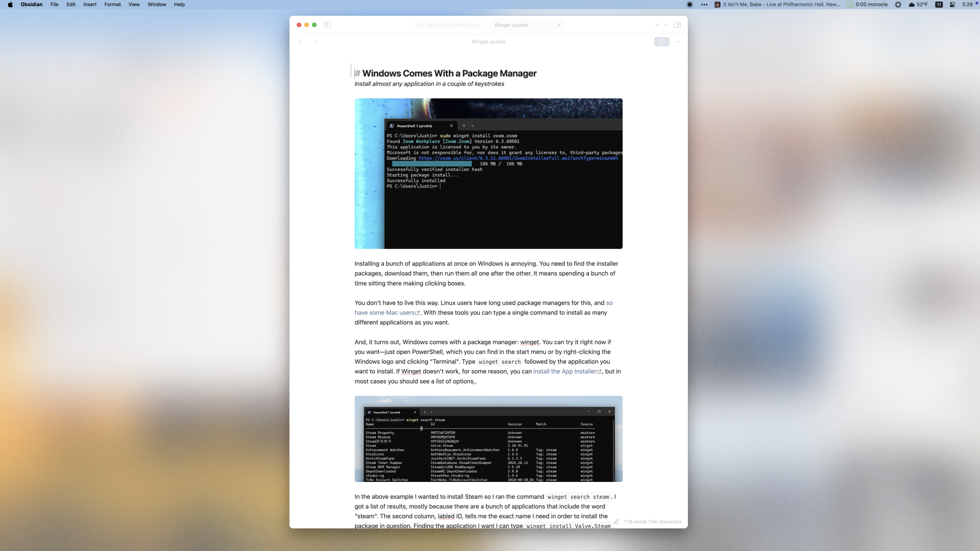Open the Edit menu
Image resolution: width=980 pixels, height=551 pixels.
click(71, 4)
